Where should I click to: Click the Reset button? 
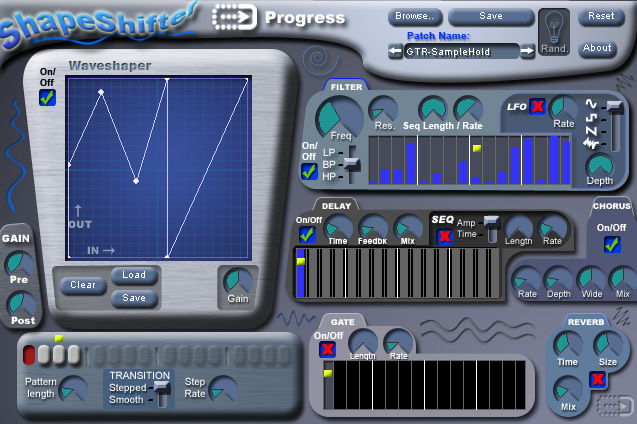click(x=601, y=16)
